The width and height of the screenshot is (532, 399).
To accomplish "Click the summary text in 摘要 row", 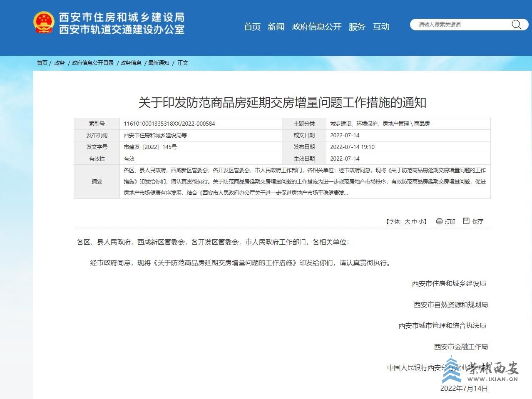I will click(305, 181).
